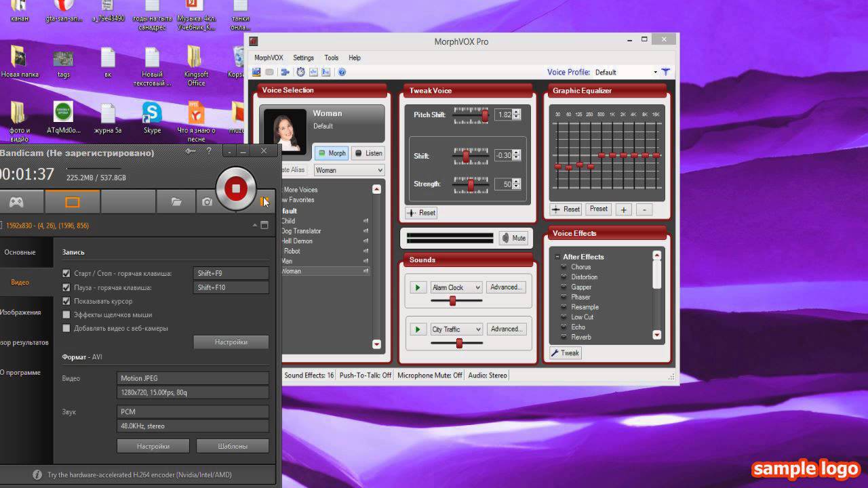The height and width of the screenshot is (488, 868).
Task: Open the City Traffic sound dropdown
Action: 456,329
